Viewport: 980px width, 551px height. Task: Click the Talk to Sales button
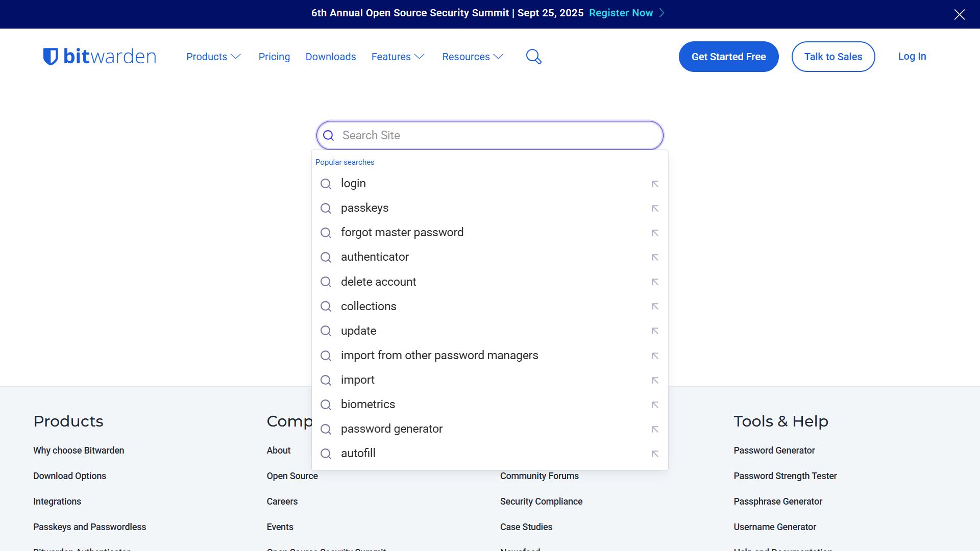(x=833, y=57)
